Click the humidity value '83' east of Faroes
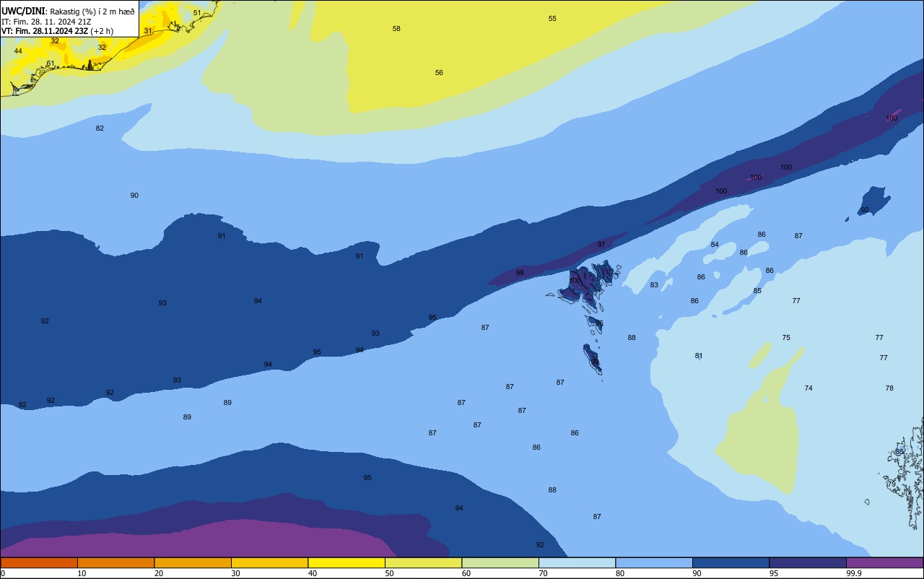Screen dimensions: 924x579 654,285
